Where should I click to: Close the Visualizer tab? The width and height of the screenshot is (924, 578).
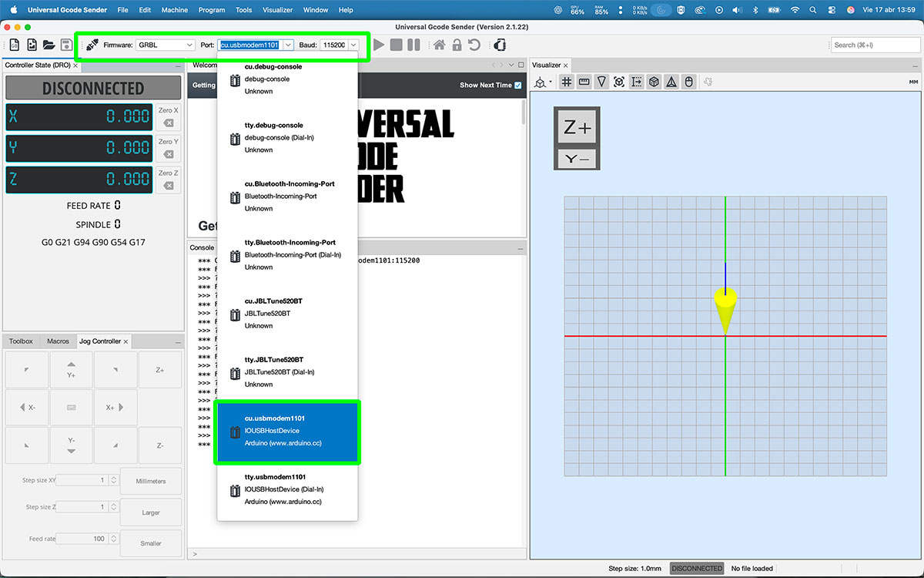(567, 66)
